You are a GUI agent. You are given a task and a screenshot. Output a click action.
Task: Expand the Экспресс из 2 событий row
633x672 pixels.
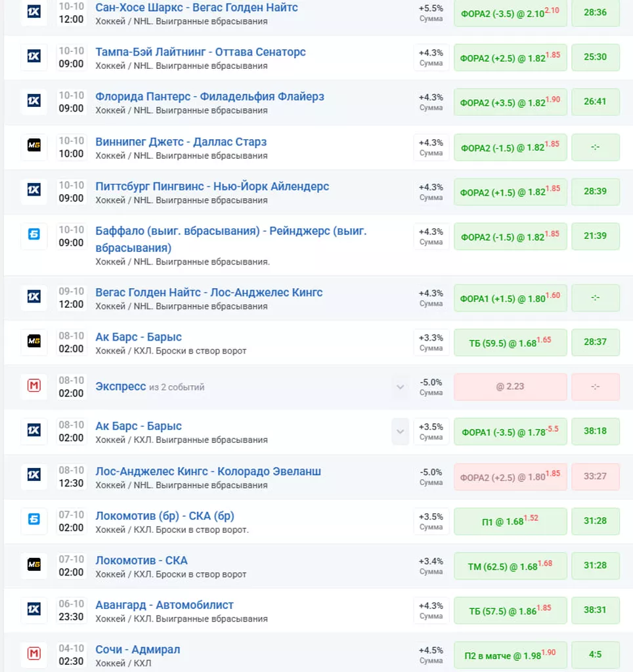[x=400, y=387]
